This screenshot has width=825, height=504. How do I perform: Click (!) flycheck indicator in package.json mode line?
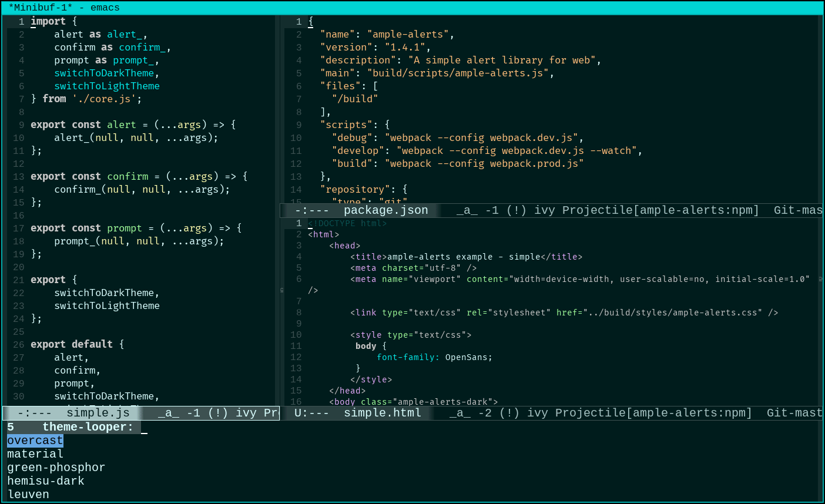[517, 210]
